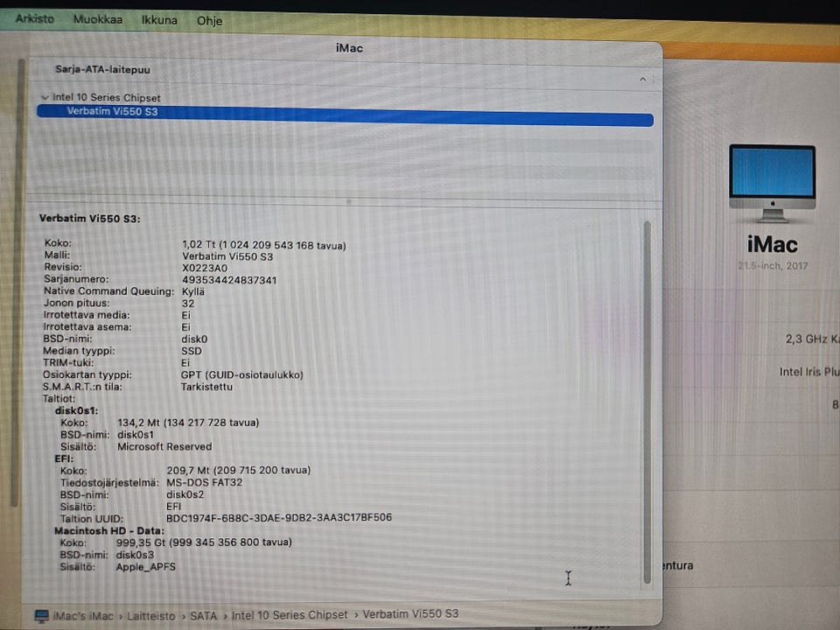Click the iMac computer icon in path bar

pos(42,615)
